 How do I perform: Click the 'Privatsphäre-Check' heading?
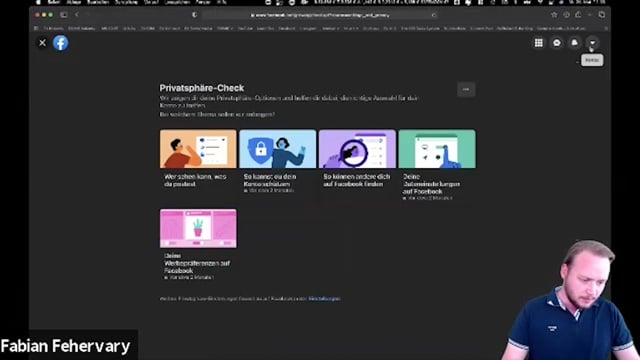202,88
